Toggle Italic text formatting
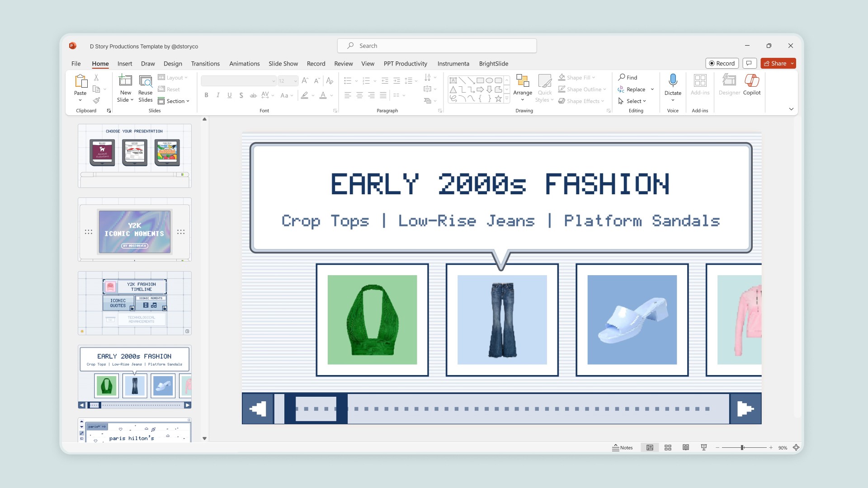The height and width of the screenshot is (488, 868). click(x=218, y=95)
